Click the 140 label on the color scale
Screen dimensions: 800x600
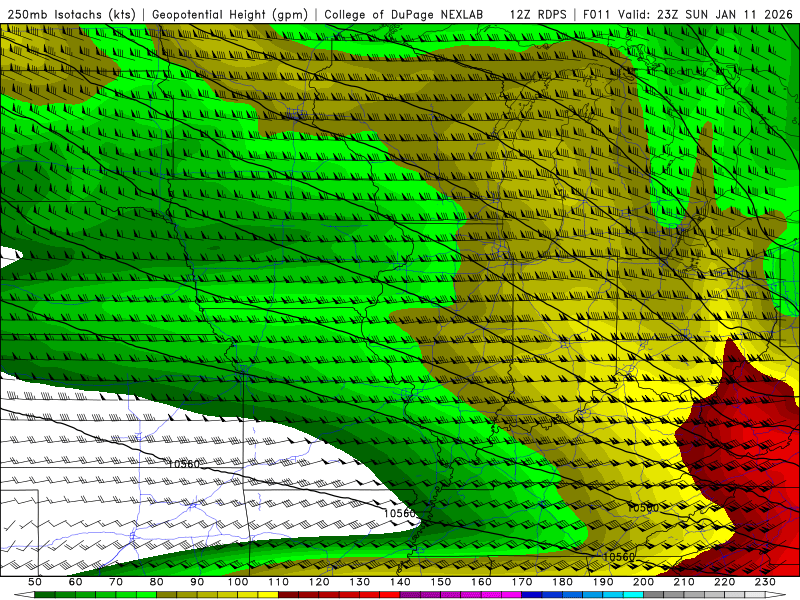click(x=400, y=582)
